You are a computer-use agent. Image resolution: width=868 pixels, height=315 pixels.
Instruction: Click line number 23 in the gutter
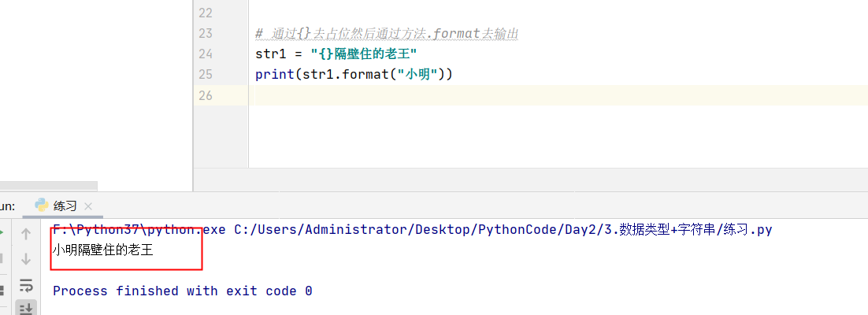[x=206, y=33]
